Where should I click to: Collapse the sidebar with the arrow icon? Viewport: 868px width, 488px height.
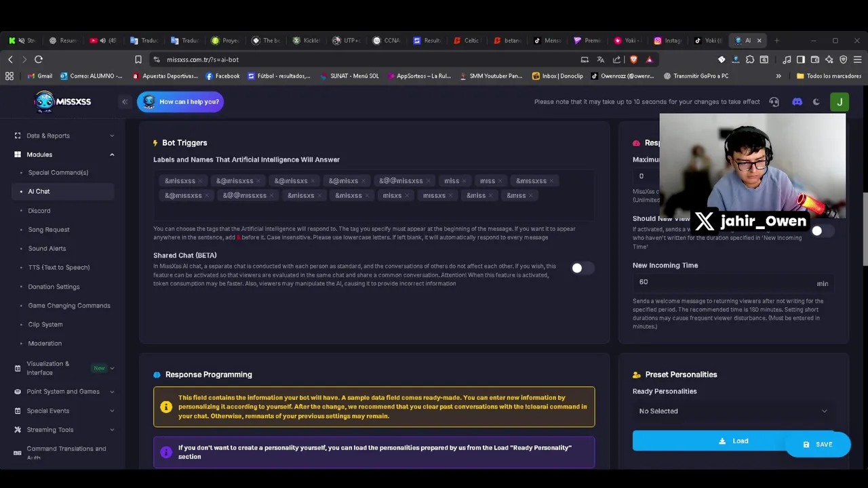coord(124,102)
